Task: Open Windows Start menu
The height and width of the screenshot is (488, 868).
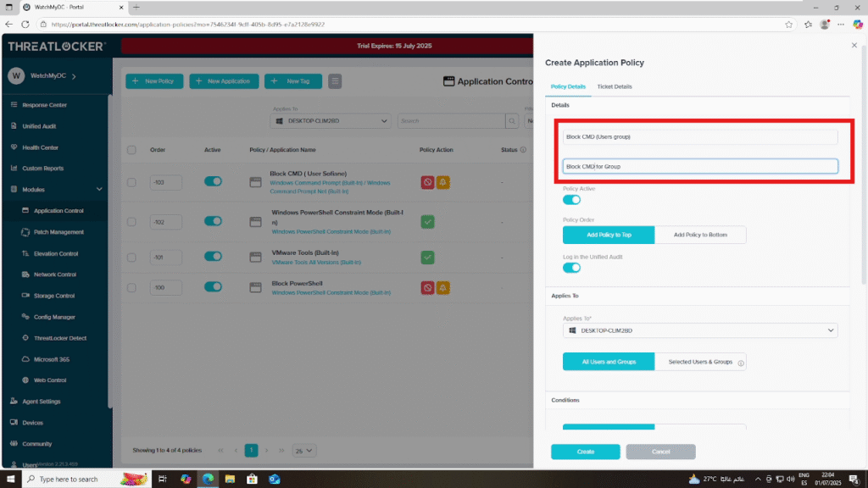Action: [x=10, y=480]
